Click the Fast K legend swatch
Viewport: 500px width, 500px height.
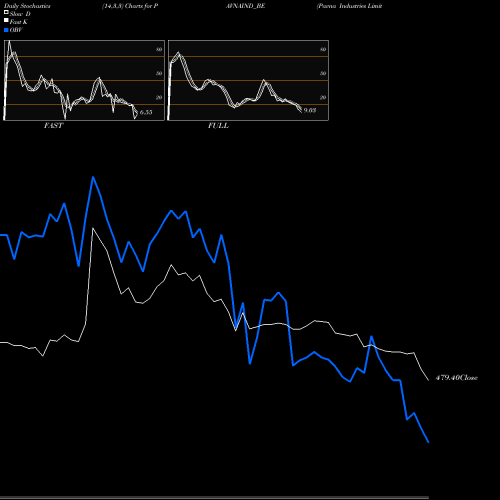6,20
